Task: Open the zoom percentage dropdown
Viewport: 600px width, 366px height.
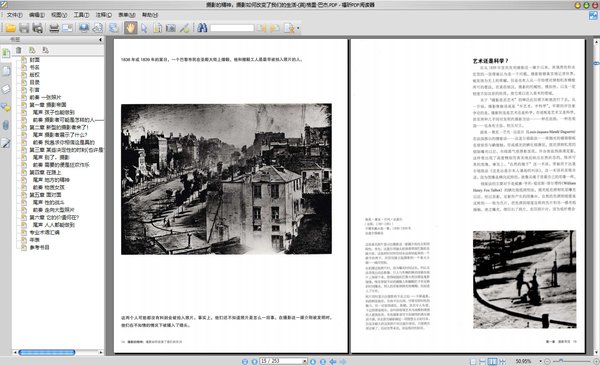Action: (x=540, y=361)
